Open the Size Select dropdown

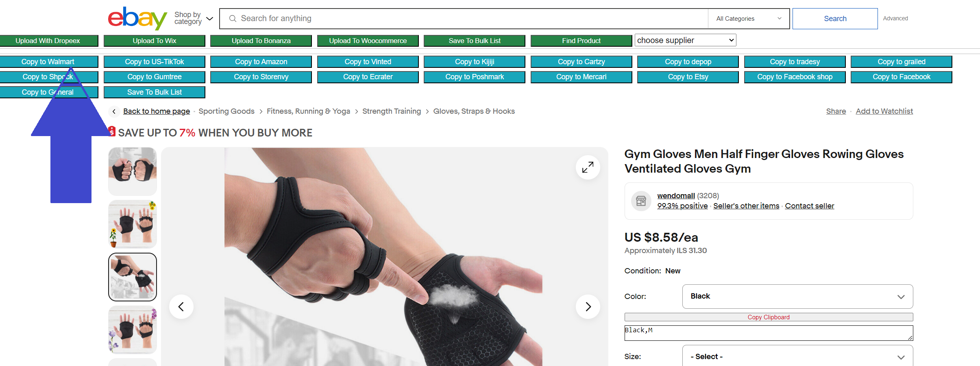click(797, 356)
